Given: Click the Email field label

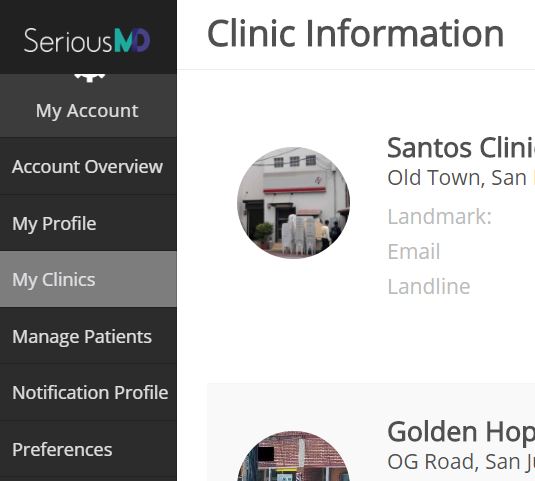Looking at the screenshot, I should (x=414, y=252).
